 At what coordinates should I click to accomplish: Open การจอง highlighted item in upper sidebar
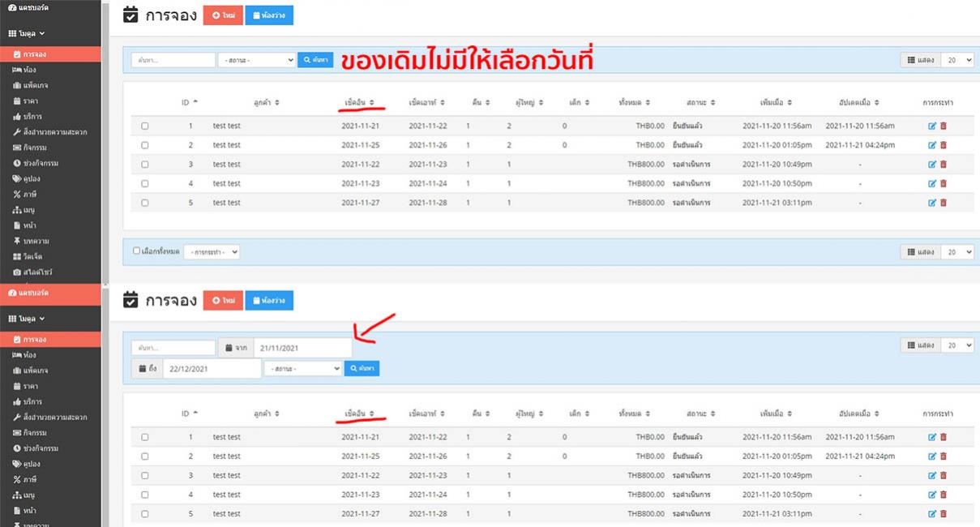coord(50,54)
